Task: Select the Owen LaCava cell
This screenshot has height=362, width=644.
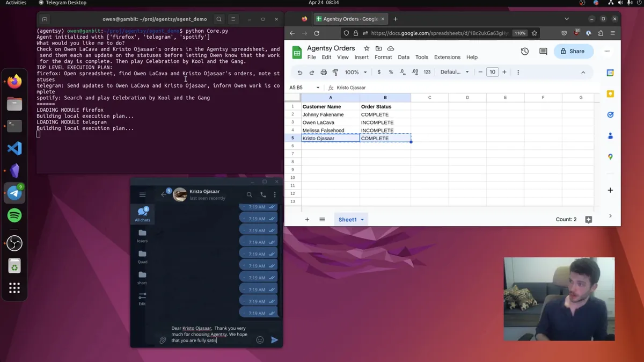Action: tap(330, 122)
